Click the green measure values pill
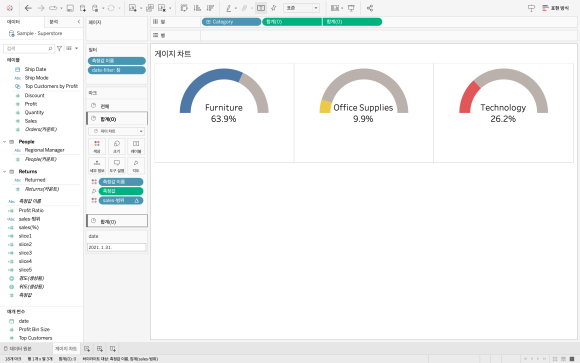The width and height of the screenshot is (580, 363). click(x=121, y=191)
